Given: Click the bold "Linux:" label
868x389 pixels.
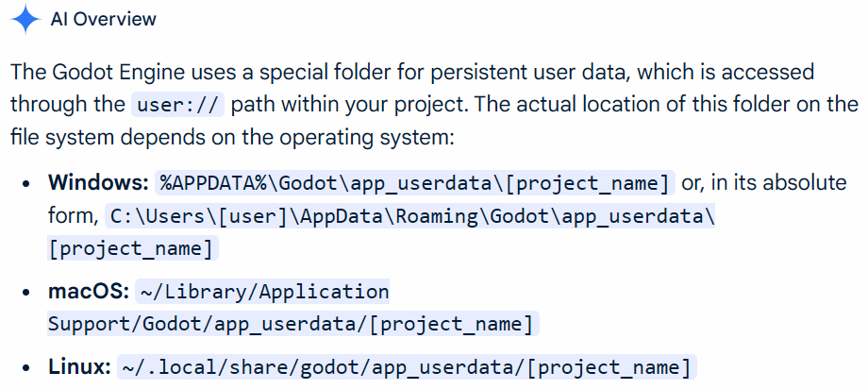Looking at the screenshot, I should (x=80, y=366).
